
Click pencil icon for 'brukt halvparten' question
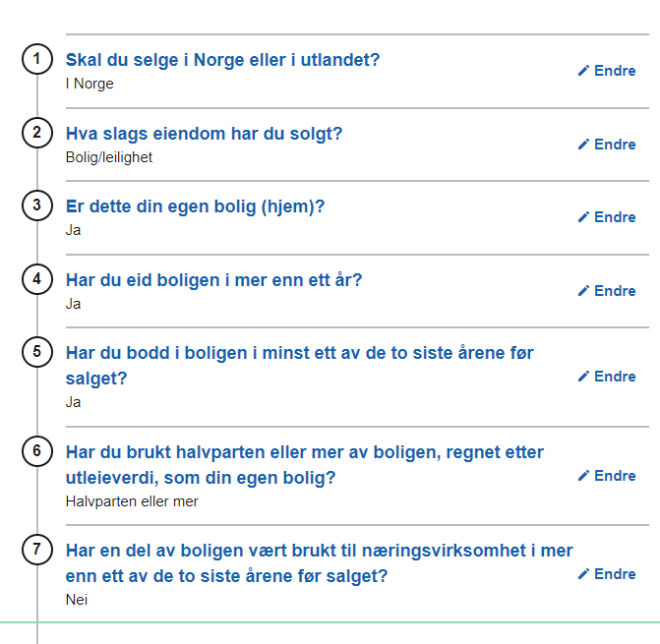(x=583, y=476)
